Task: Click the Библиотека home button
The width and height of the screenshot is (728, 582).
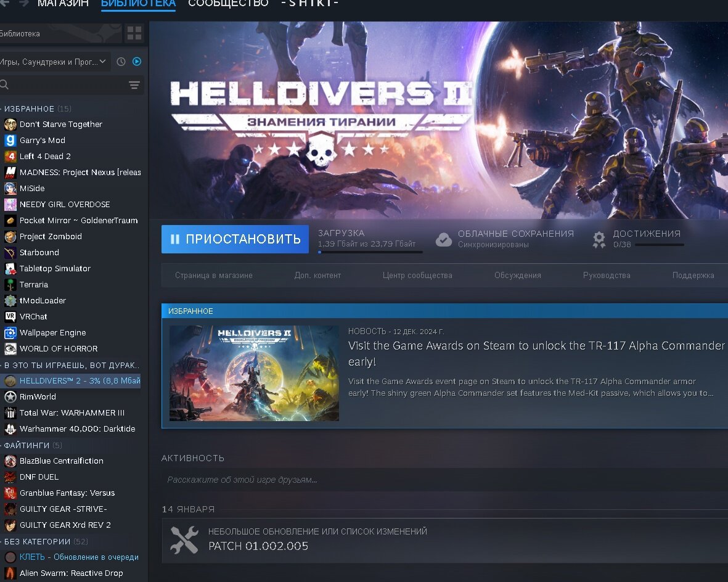Action: (60, 33)
